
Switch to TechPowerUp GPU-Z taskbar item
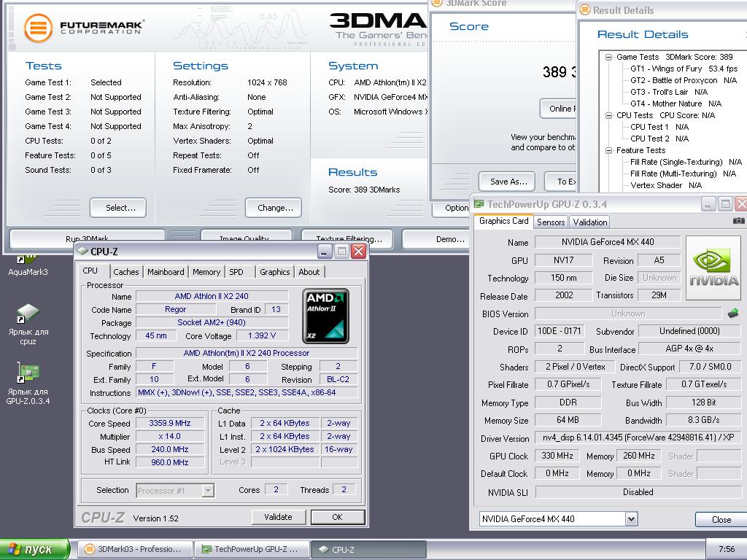252,549
